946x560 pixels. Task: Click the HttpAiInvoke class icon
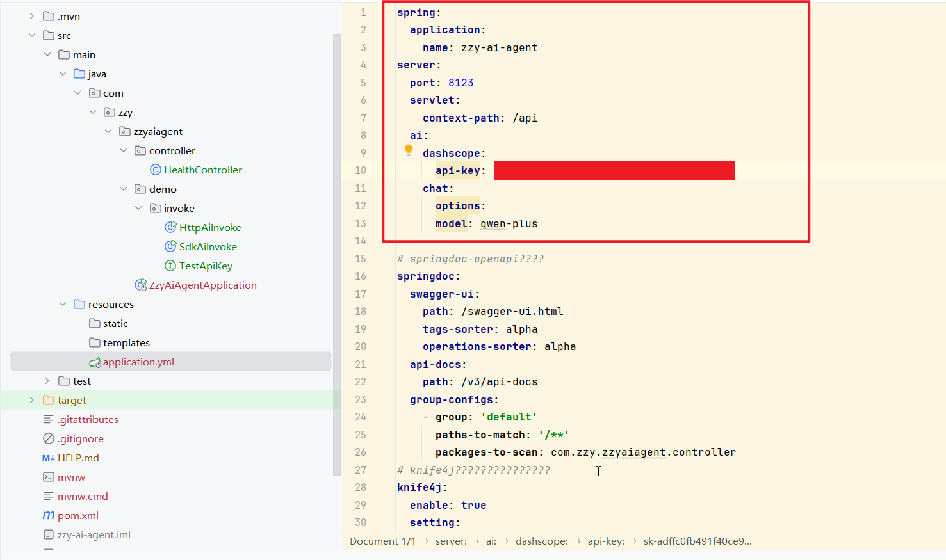click(x=170, y=227)
